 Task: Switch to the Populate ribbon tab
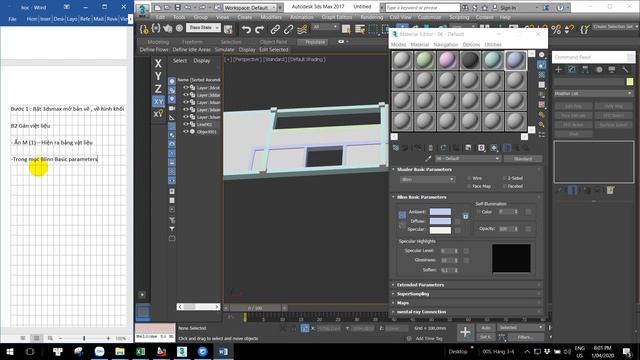(x=315, y=42)
